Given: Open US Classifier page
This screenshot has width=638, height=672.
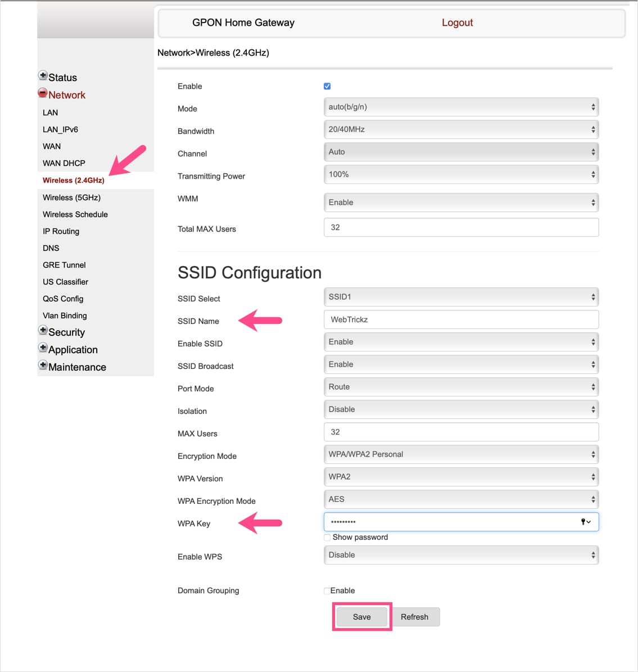Looking at the screenshot, I should 65,282.
